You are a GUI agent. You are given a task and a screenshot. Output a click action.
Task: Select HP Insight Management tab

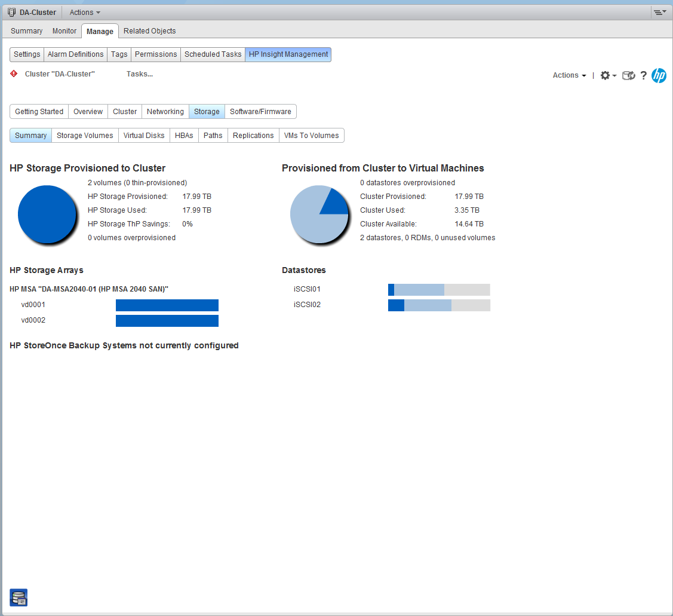tap(288, 54)
